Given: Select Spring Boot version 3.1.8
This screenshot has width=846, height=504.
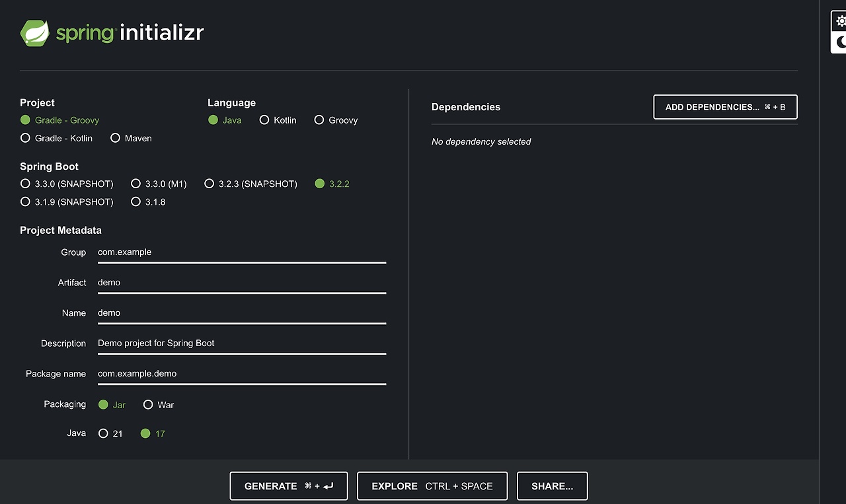Looking at the screenshot, I should pos(148,201).
